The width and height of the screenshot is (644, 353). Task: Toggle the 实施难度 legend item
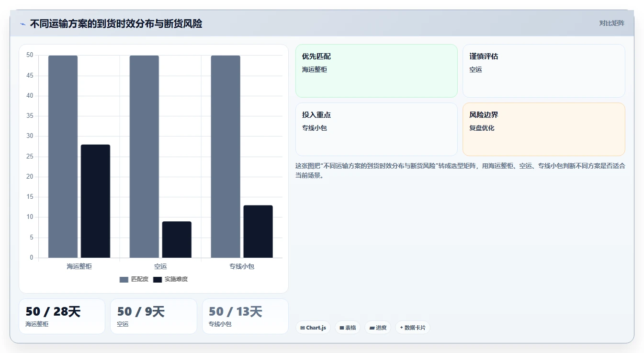tap(170, 279)
